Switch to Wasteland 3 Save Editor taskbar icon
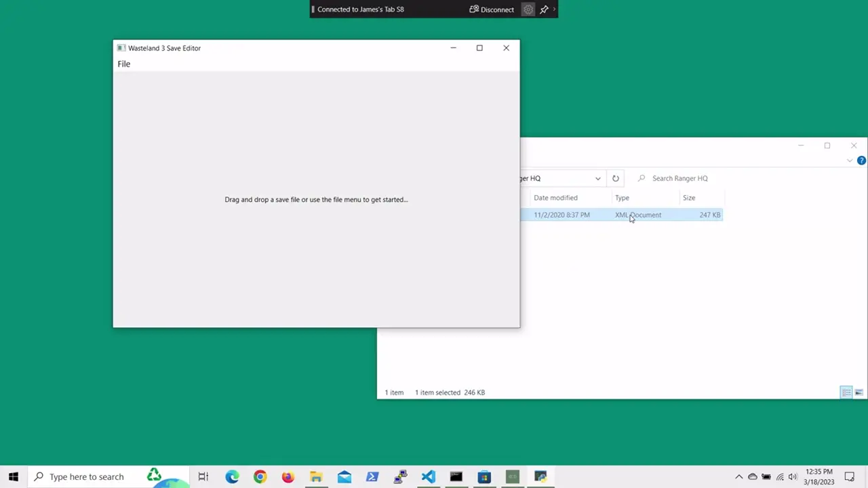This screenshot has height=488, width=868. (512, 476)
